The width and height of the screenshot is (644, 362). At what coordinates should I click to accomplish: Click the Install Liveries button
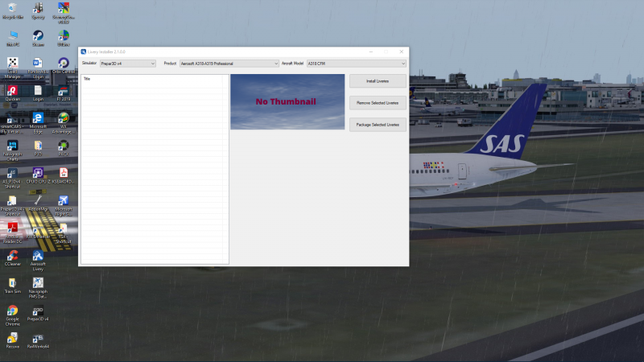(378, 81)
